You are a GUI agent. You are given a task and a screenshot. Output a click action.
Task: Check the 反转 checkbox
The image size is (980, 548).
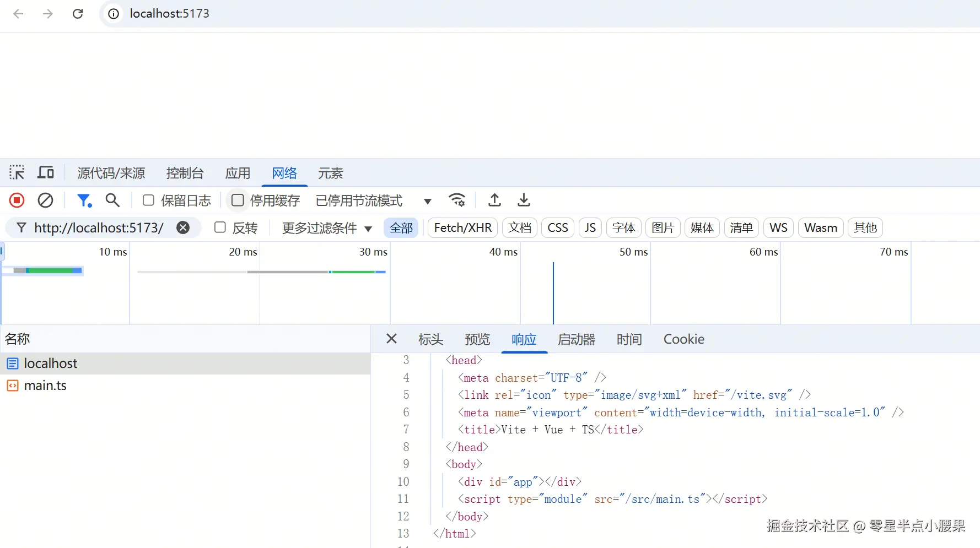click(x=220, y=227)
